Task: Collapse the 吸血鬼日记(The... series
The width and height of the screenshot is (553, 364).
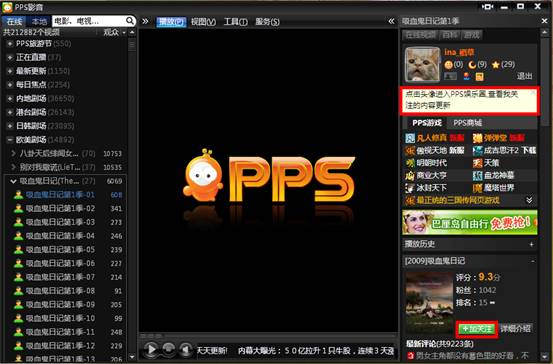Action: 13,181
